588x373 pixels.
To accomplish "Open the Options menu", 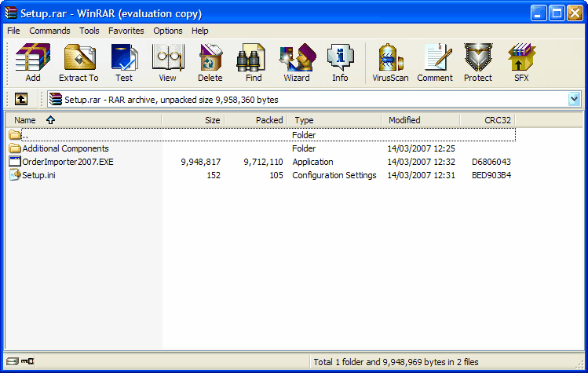I will [x=168, y=31].
